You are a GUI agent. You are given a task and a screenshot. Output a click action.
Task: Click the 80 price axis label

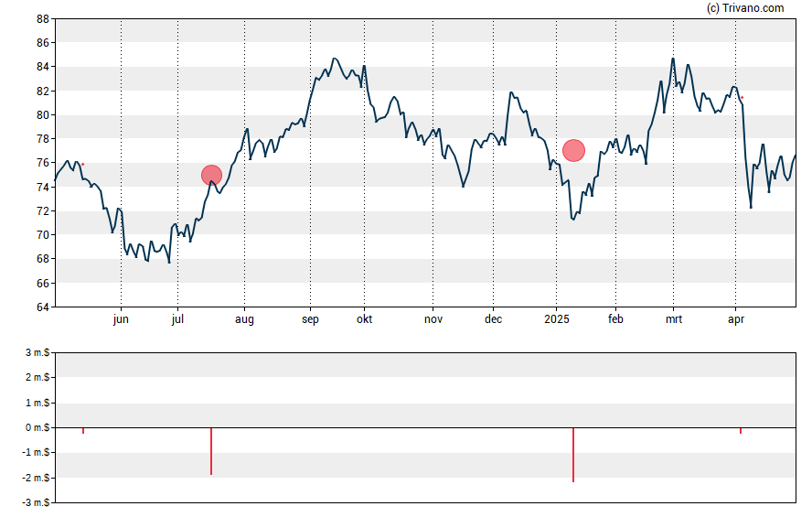[x=42, y=115]
